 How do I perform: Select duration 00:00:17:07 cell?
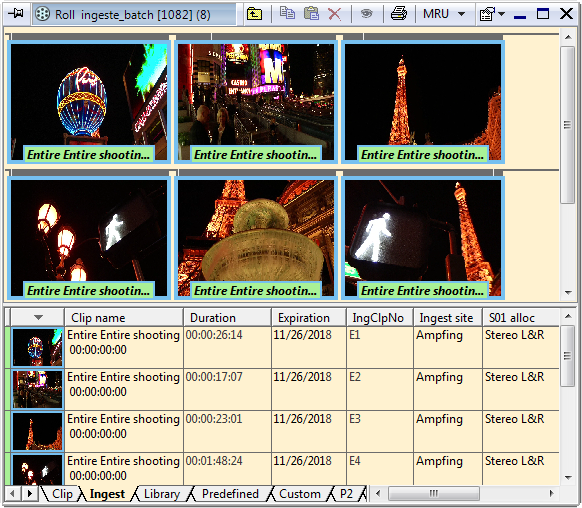pos(227,389)
